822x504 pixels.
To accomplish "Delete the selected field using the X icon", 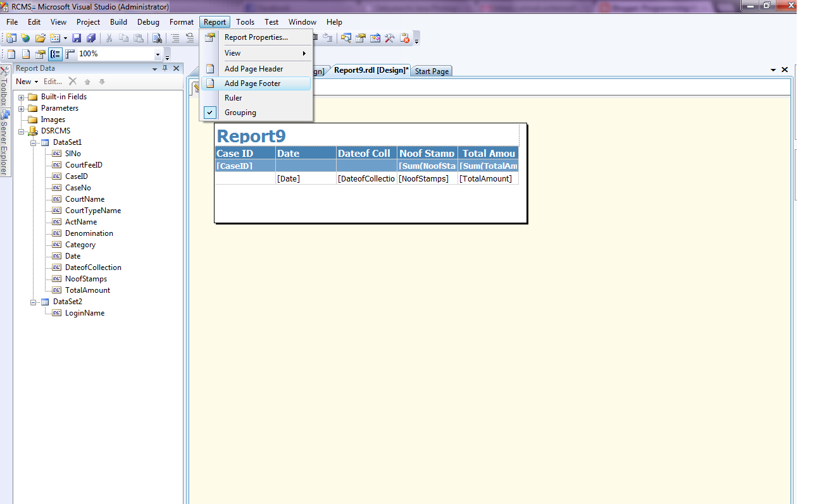I will [x=72, y=82].
